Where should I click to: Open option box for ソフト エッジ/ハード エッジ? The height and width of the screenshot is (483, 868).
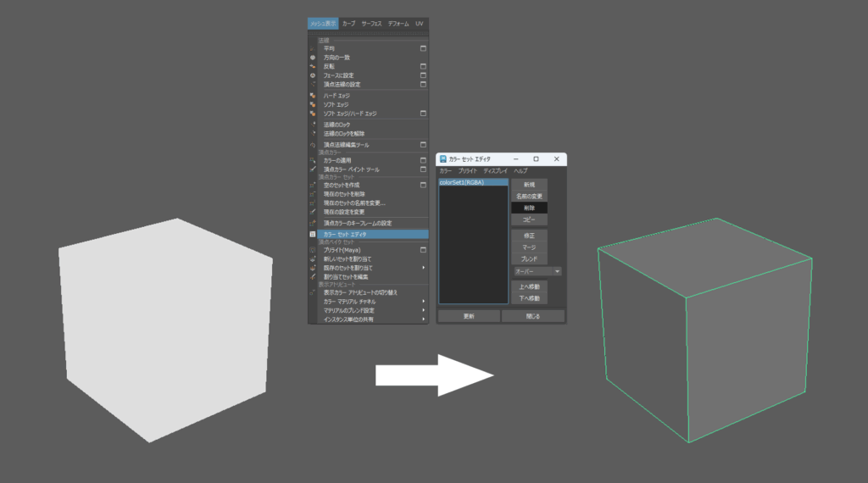[x=423, y=114]
